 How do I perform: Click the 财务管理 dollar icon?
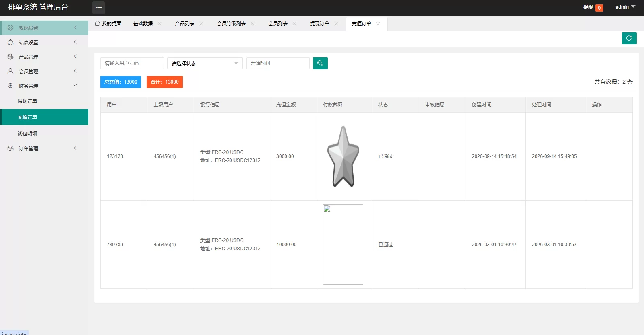coord(10,86)
